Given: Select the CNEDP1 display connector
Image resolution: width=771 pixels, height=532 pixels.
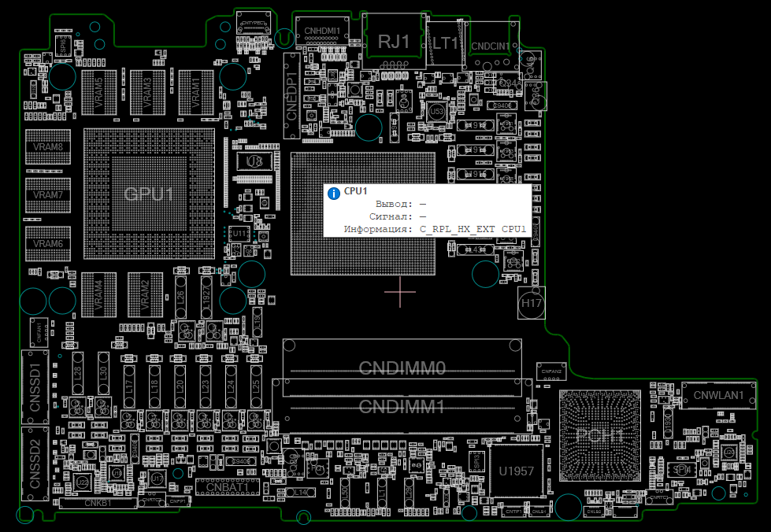Looking at the screenshot, I should (x=291, y=96).
